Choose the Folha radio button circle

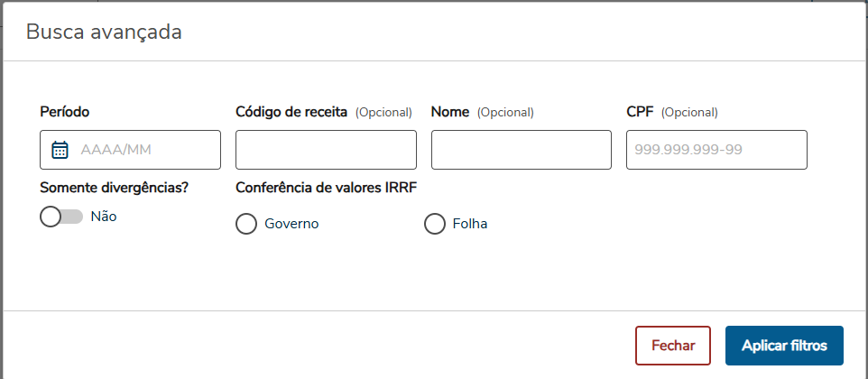tap(435, 224)
